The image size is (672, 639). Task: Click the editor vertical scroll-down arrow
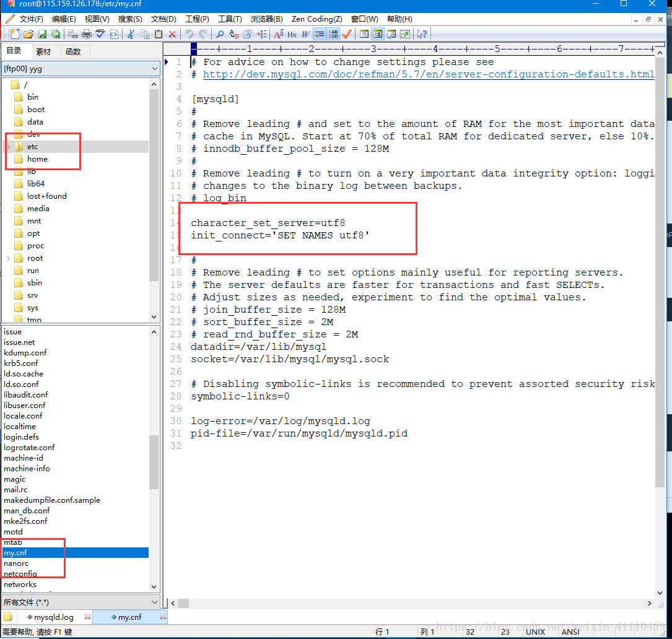click(660, 593)
